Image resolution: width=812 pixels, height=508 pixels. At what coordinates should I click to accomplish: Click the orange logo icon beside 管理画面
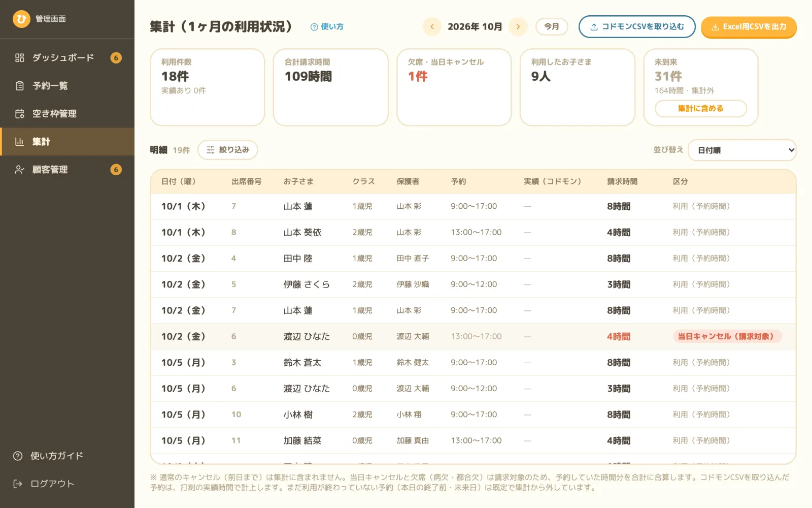pos(21,19)
